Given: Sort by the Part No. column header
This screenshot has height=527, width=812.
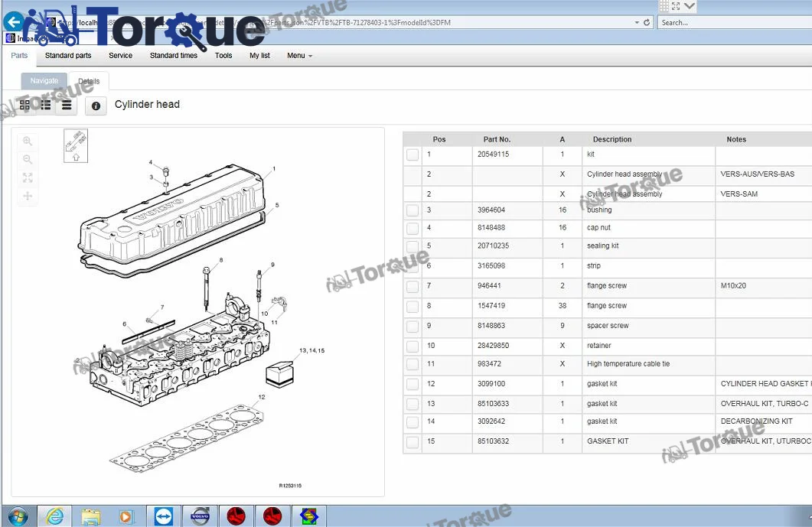Looking at the screenshot, I should 497,139.
